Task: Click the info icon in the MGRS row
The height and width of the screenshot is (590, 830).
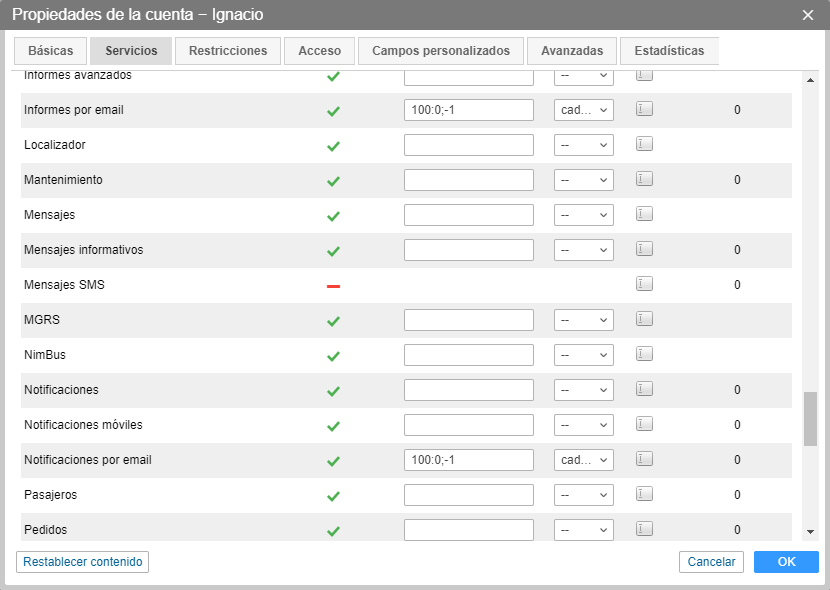Action: point(644,319)
